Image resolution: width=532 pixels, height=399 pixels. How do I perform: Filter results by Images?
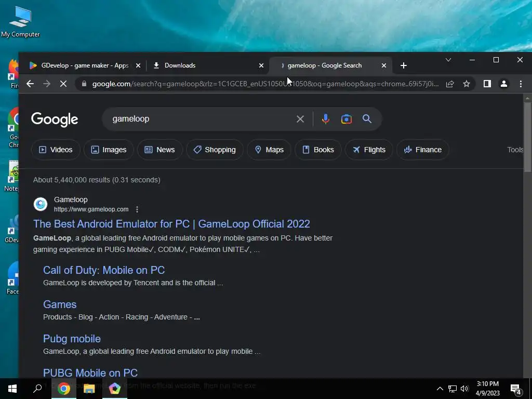click(109, 150)
